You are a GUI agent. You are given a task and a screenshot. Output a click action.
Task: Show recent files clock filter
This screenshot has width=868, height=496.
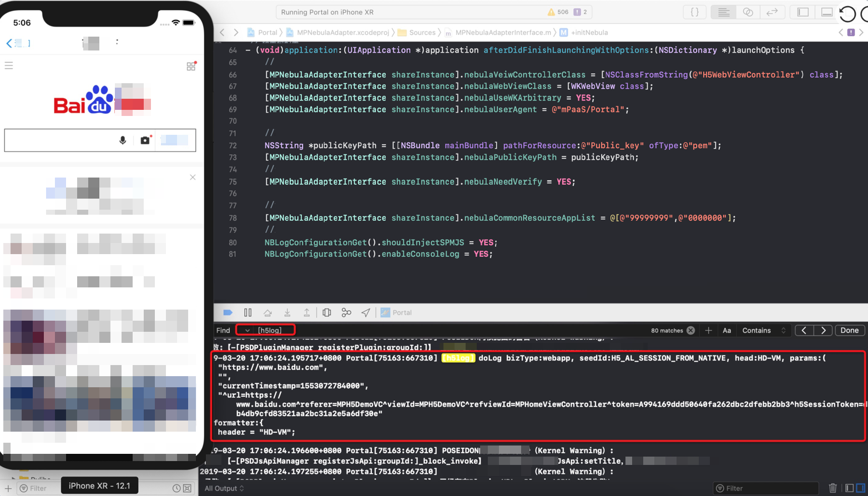[x=176, y=488]
